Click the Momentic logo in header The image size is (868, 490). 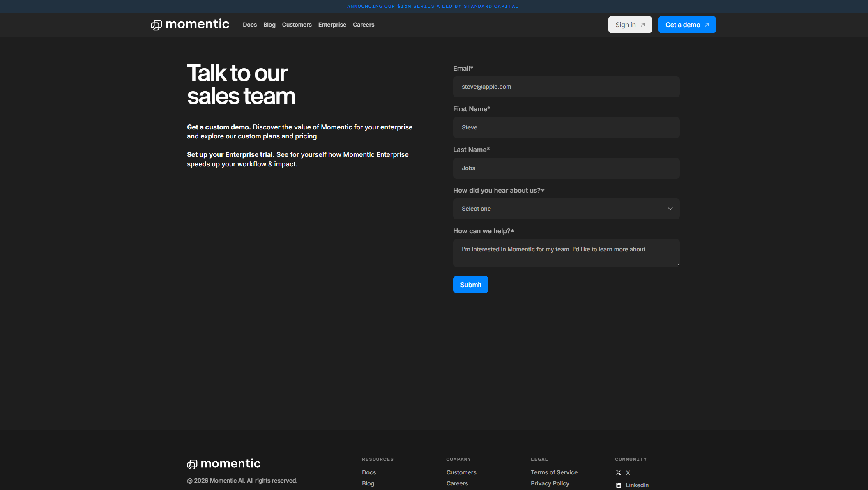tap(190, 25)
